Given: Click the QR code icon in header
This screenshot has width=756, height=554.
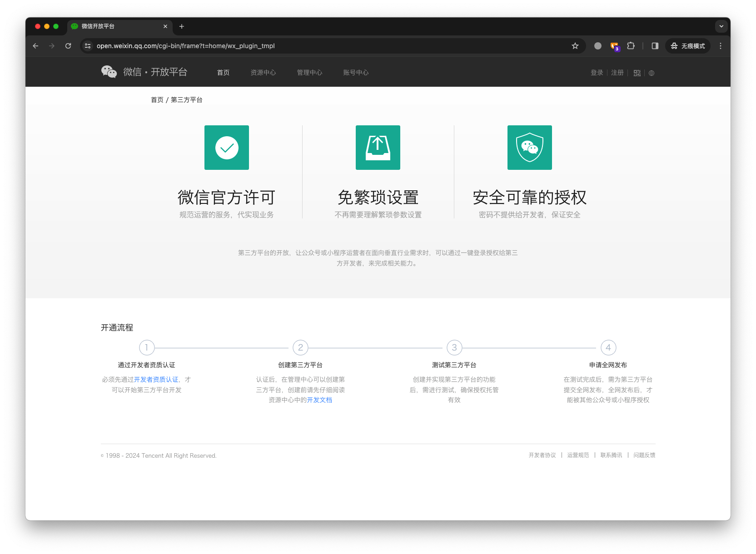Looking at the screenshot, I should pyautogui.click(x=637, y=73).
